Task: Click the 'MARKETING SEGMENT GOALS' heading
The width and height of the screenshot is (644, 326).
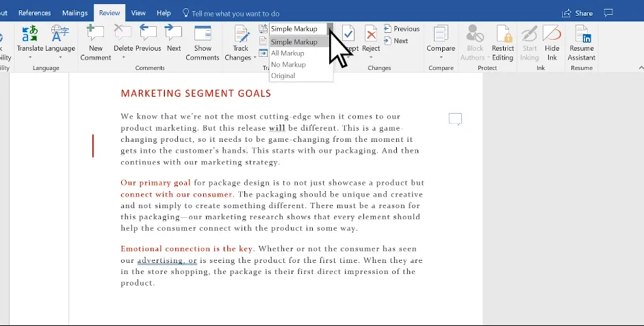Action: point(196,93)
